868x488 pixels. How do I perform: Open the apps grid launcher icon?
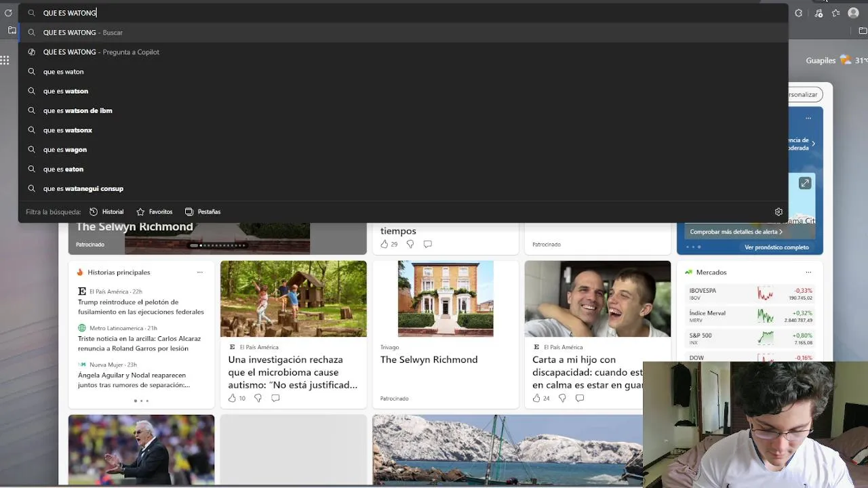point(5,60)
